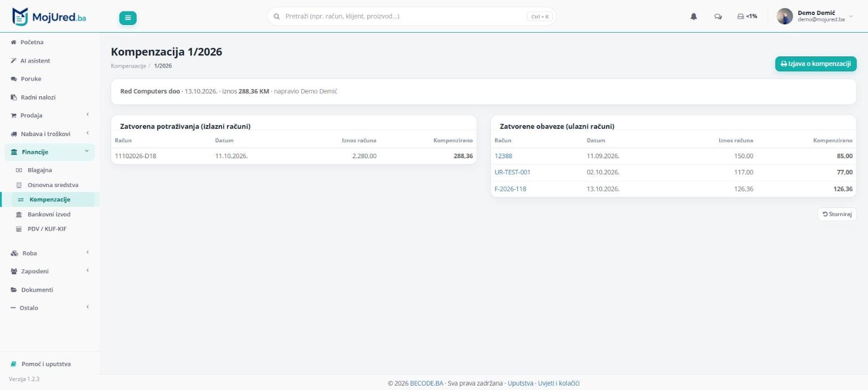The image size is (868, 390).
Task: Collapse the Financije menu
Action: [50, 152]
